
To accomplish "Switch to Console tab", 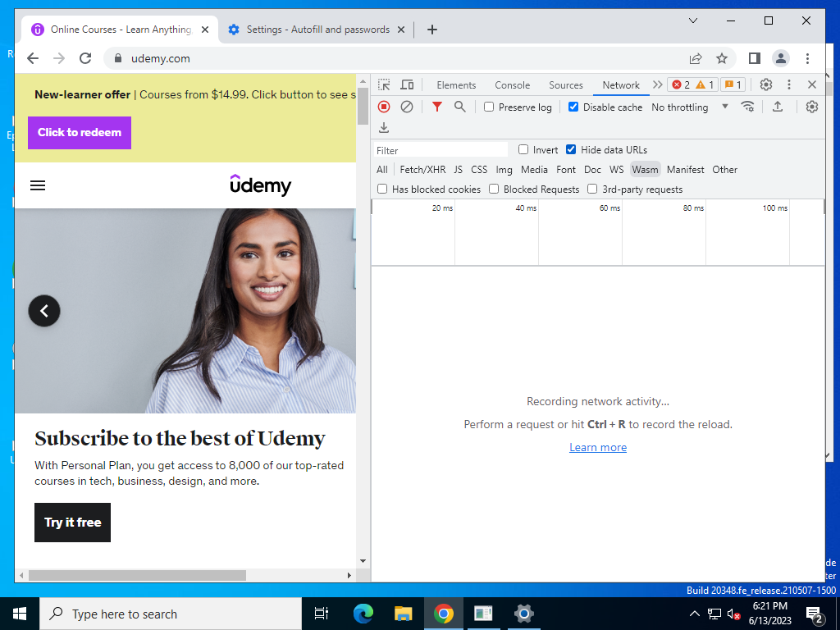I will coord(512,85).
